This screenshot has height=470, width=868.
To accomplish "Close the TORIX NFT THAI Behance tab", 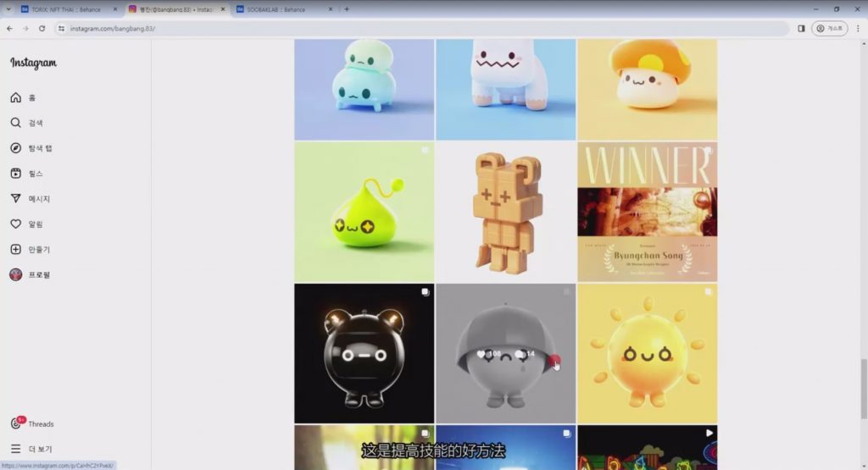I will click(115, 9).
